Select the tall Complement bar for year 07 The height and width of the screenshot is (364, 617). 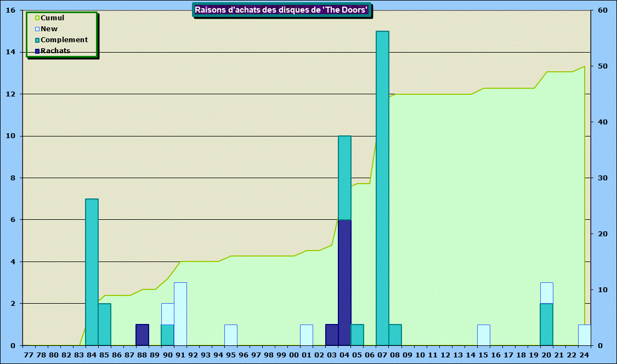(382, 186)
